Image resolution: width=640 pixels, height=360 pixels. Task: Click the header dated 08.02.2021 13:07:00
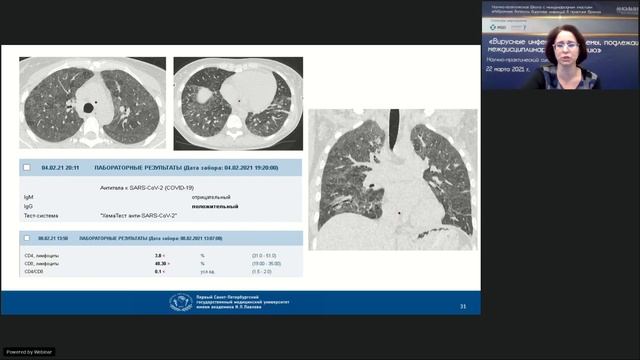pos(151,238)
